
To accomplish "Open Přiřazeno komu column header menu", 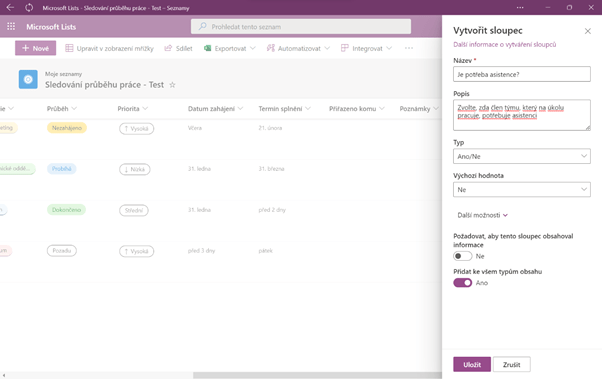I will [357, 109].
